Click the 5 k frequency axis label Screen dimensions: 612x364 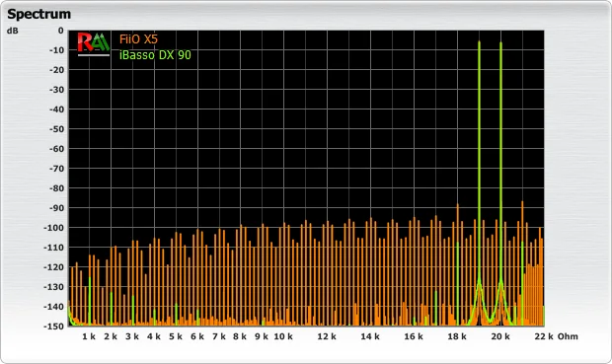click(176, 336)
